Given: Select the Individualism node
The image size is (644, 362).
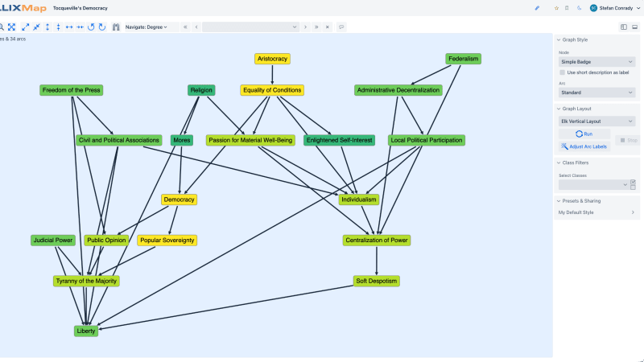Looking at the screenshot, I should (x=358, y=200).
